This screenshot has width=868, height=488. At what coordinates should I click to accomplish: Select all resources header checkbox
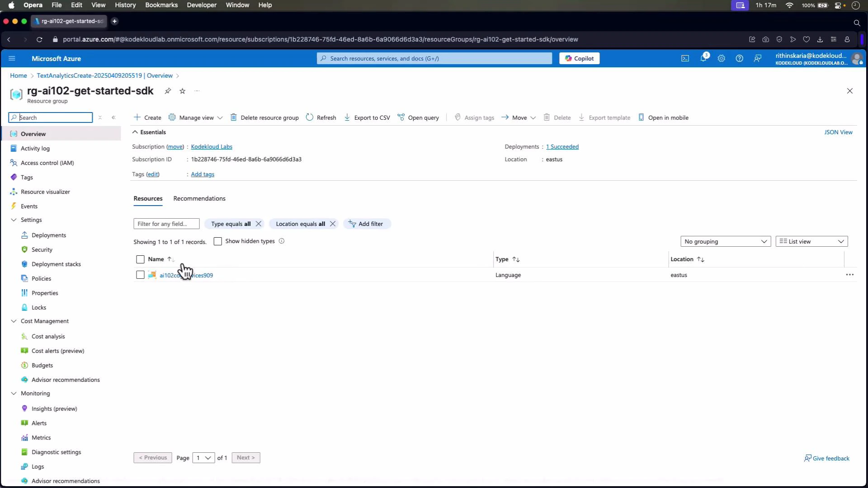[x=140, y=259]
